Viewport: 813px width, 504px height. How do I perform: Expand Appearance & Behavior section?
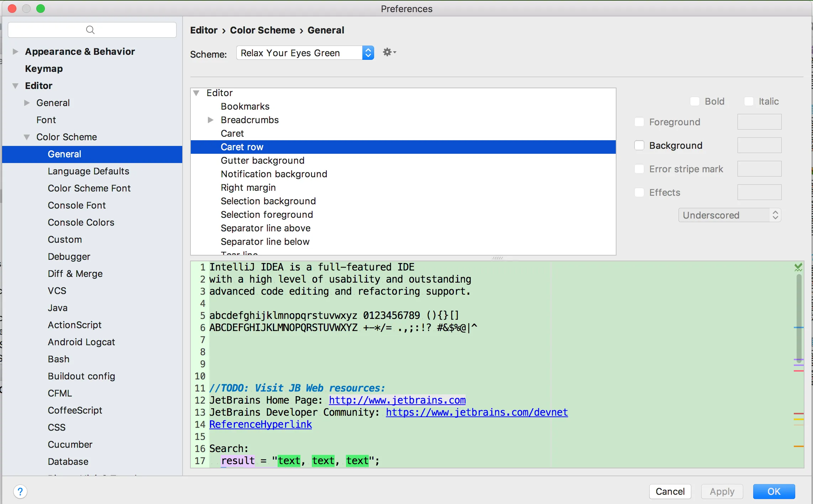[x=15, y=52]
